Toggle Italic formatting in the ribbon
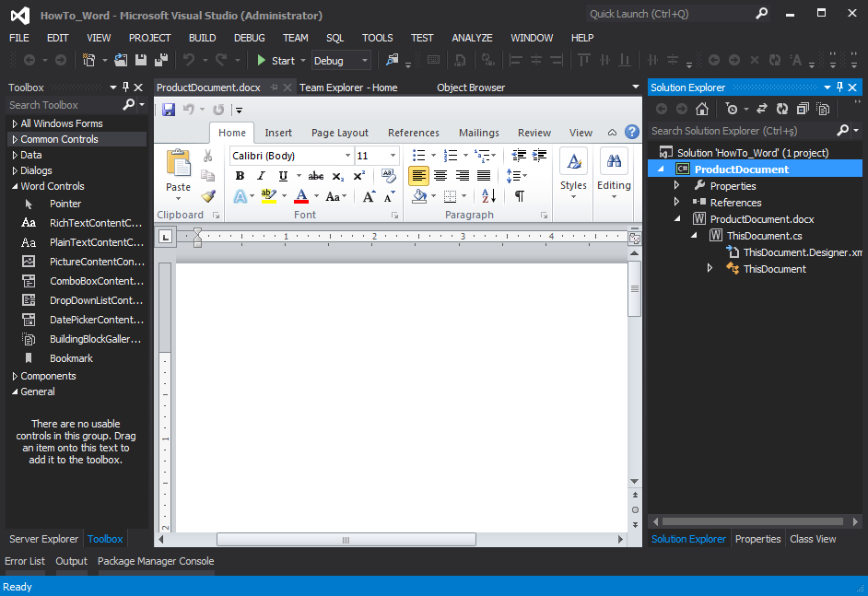868x596 pixels. point(261,176)
